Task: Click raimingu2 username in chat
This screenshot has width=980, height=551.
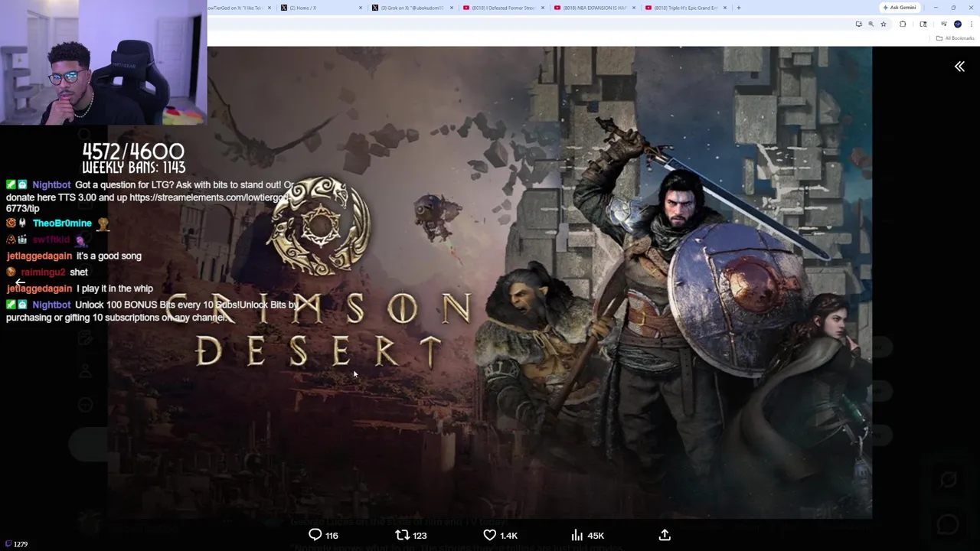Action: [43, 272]
